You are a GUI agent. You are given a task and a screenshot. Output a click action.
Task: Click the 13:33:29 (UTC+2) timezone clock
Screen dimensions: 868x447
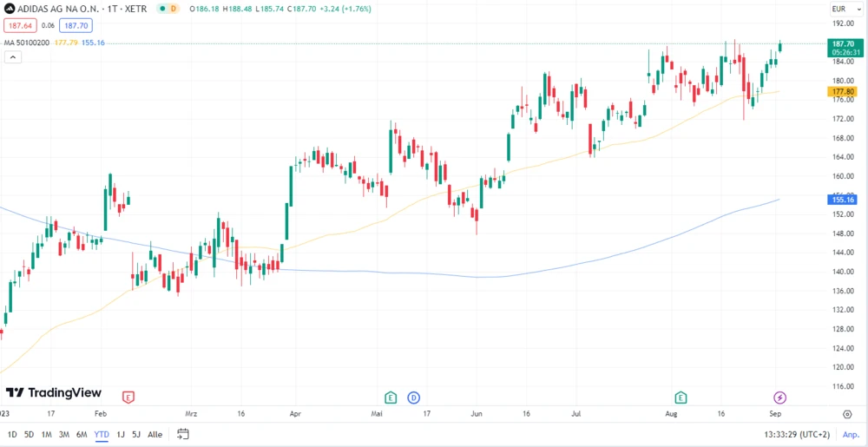(796, 435)
